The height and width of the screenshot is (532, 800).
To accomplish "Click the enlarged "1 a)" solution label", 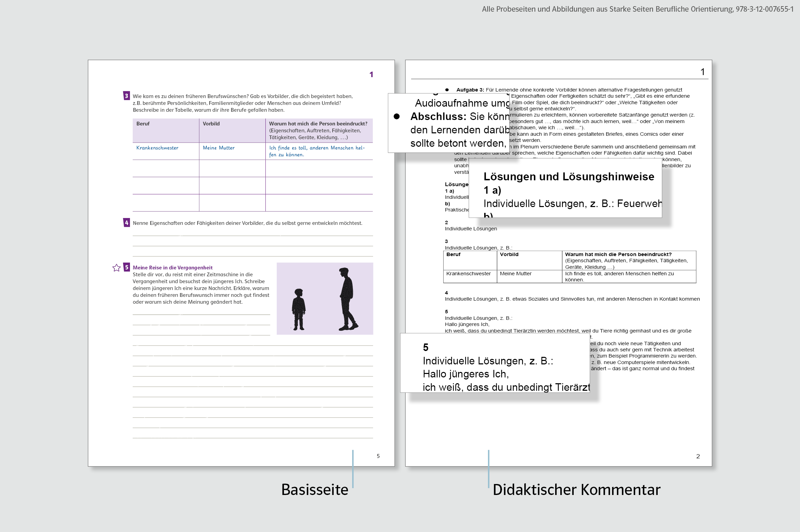I will click(492, 190).
